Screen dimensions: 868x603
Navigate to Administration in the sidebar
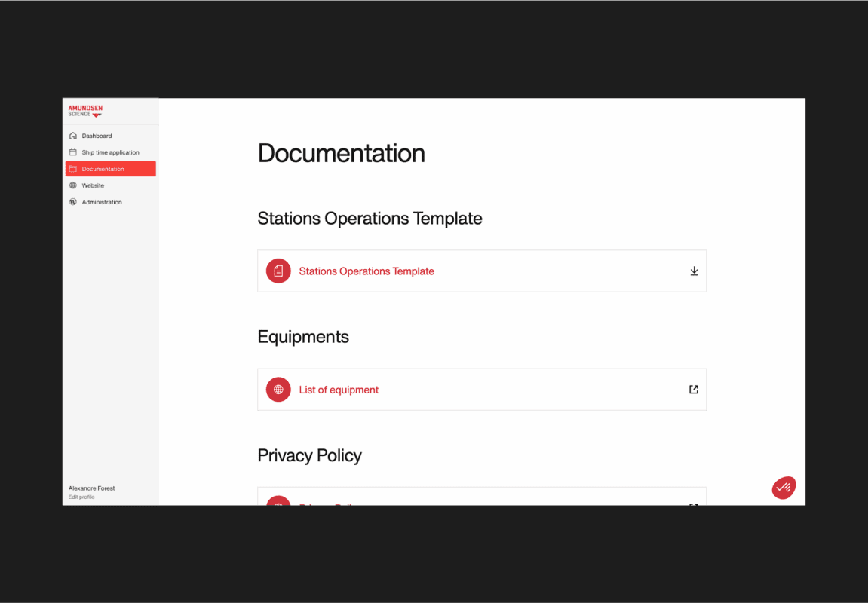[102, 202]
